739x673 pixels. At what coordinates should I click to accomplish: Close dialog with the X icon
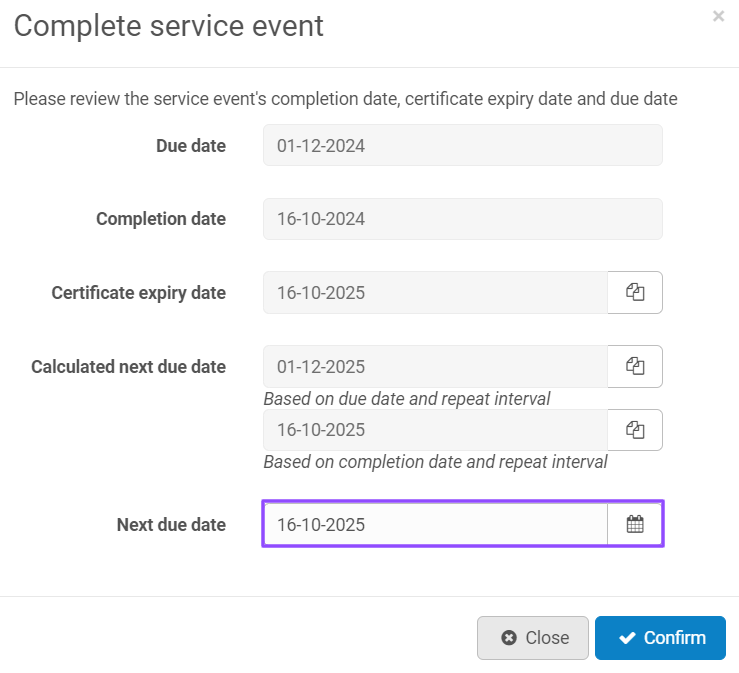pyautogui.click(x=718, y=16)
